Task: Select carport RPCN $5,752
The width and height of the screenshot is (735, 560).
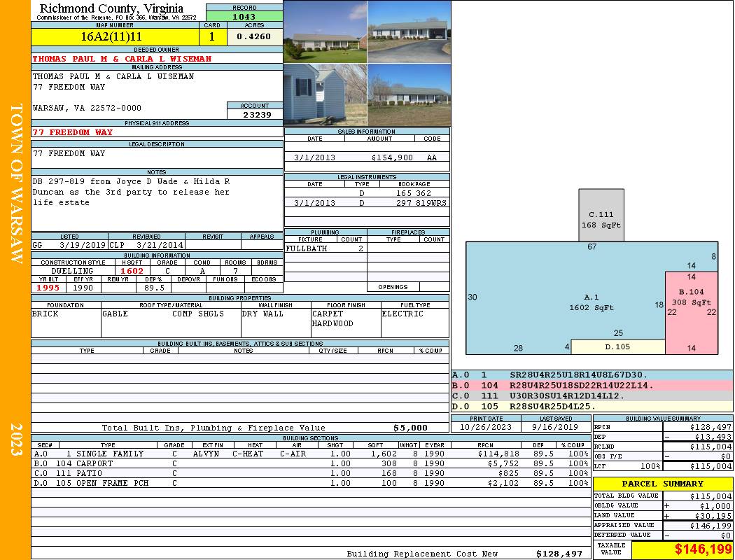Action: tap(503, 463)
